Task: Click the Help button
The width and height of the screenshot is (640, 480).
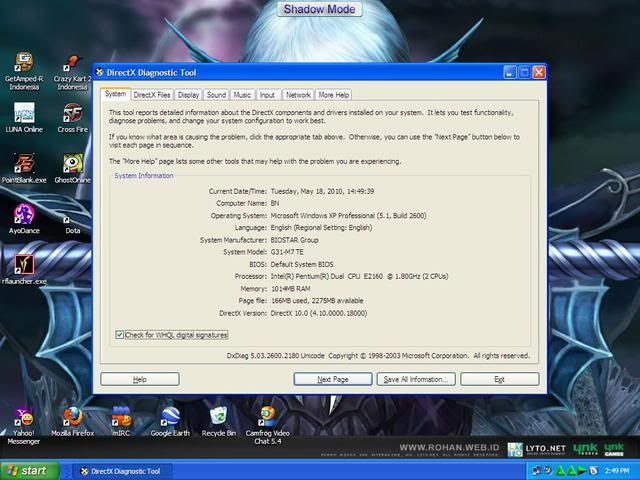Action: coord(140,379)
